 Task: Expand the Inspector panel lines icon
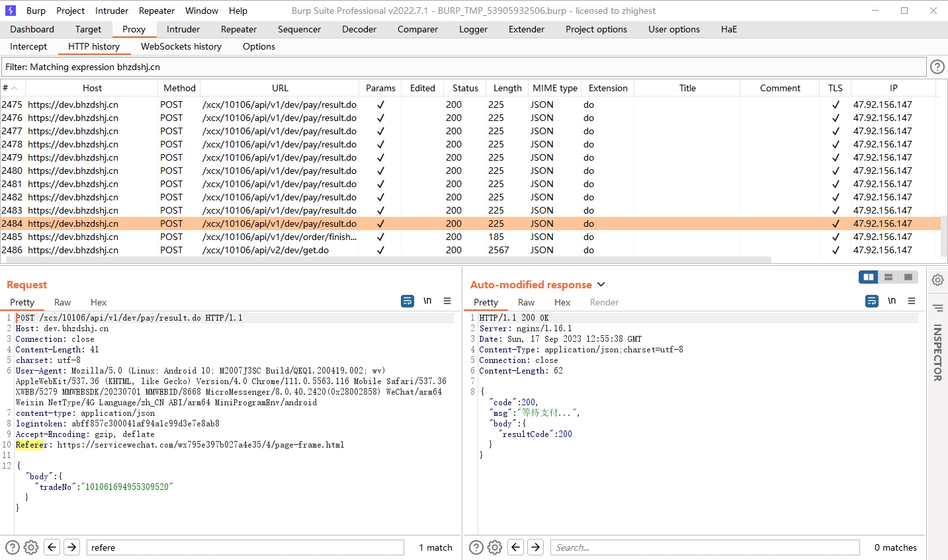[x=937, y=307]
